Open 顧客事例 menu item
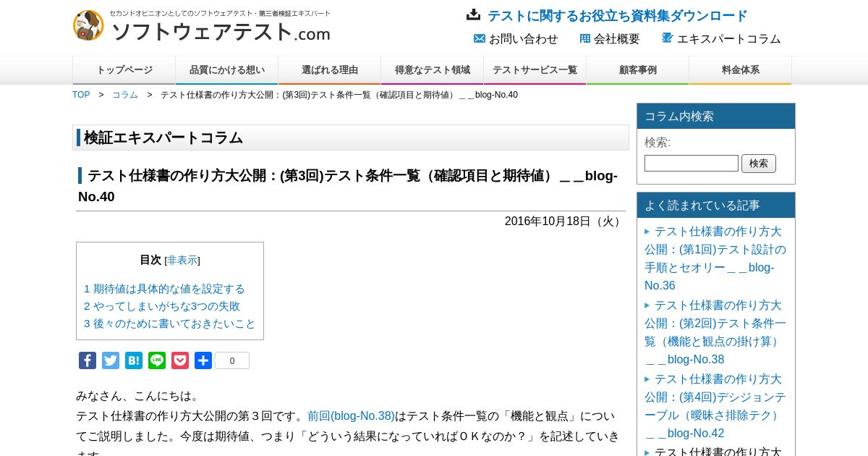Image resolution: width=868 pixels, height=456 pixels. tap(638, 70)
